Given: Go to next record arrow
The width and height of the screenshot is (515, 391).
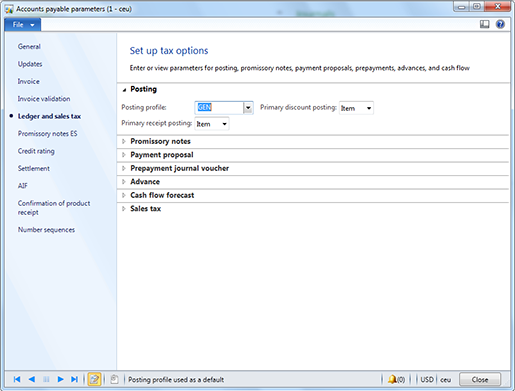Looking at the screenshot, I should click(x=60, y=379).
